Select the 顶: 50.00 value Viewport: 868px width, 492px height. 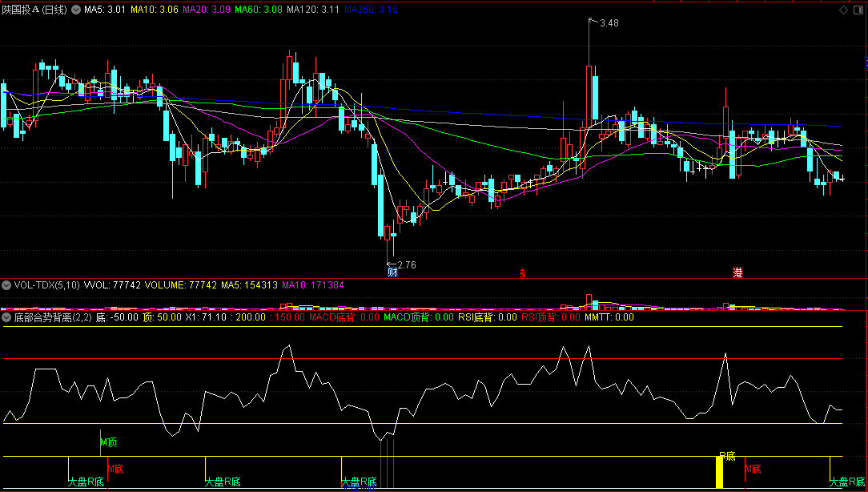pos(162,317)
